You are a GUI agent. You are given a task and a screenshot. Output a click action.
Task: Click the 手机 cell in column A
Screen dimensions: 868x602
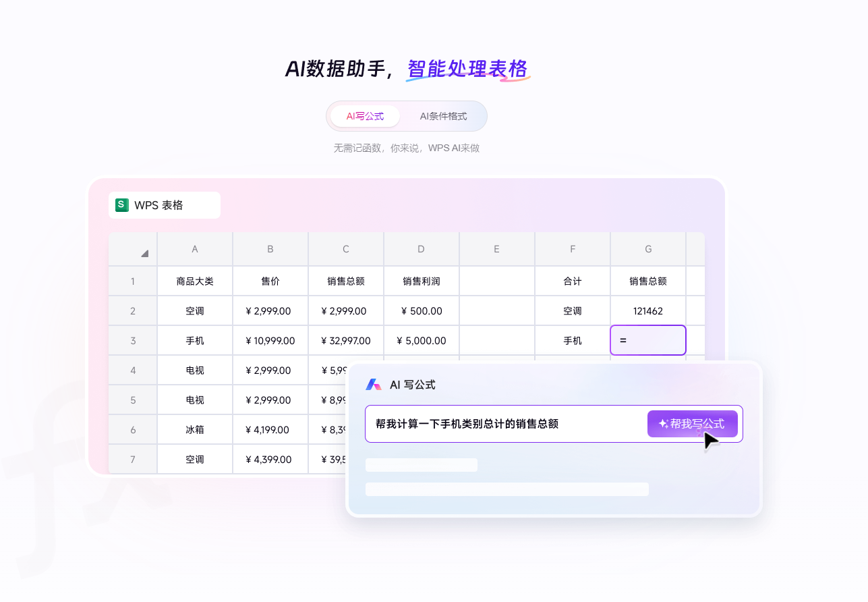click(195, 341)
